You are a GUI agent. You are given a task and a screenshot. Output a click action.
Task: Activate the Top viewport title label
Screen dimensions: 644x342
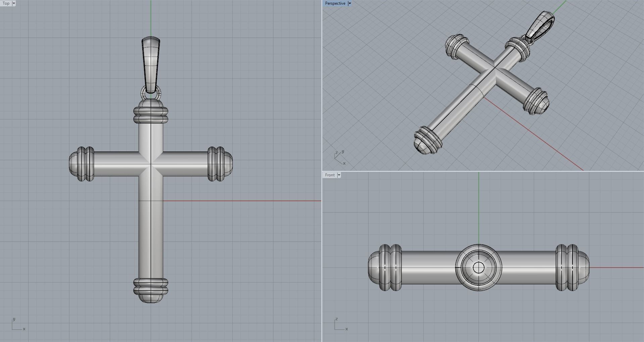(x=6, y=3)
